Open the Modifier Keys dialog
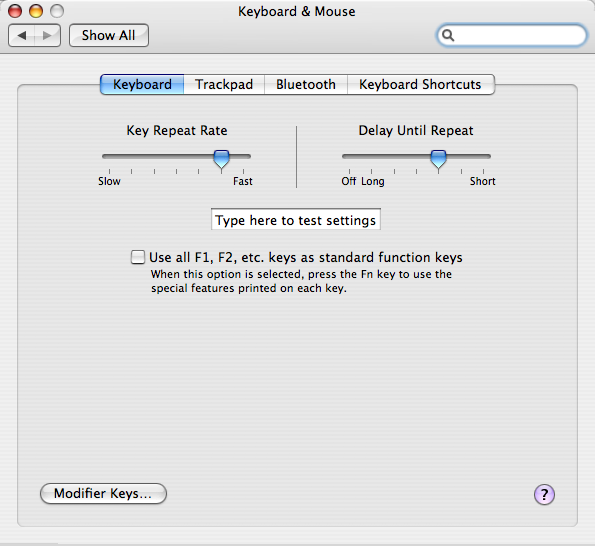This screenshot has height=546, width=595. point(103,494)
